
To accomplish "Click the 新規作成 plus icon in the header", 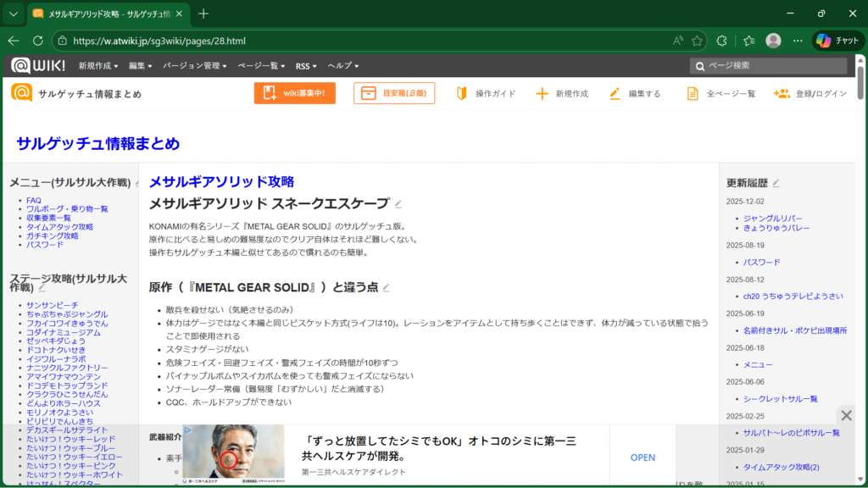I will pos(542,93).
